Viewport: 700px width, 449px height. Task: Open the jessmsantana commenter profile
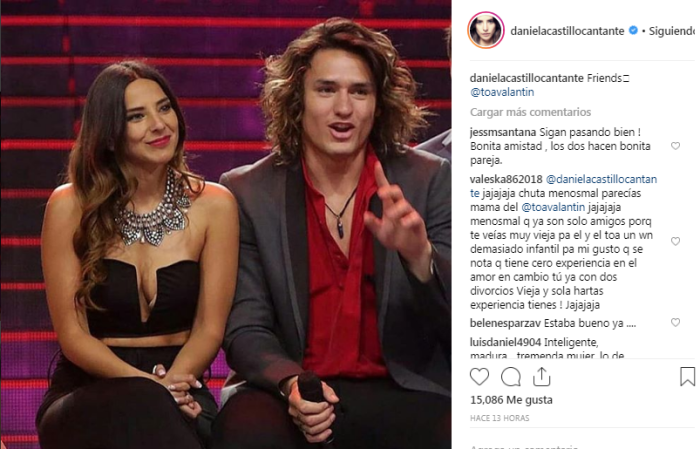coord(503,132)
